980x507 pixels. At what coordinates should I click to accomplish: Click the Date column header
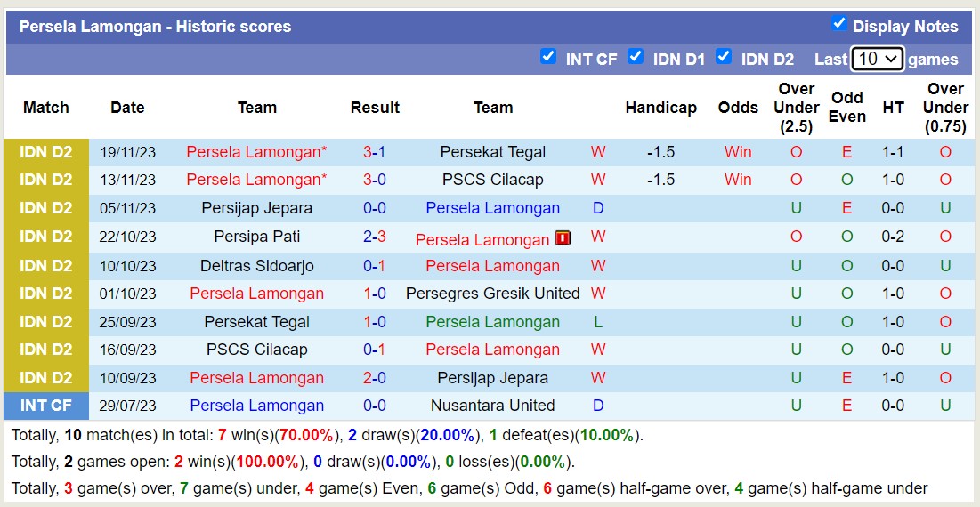[x=127, y=108]
